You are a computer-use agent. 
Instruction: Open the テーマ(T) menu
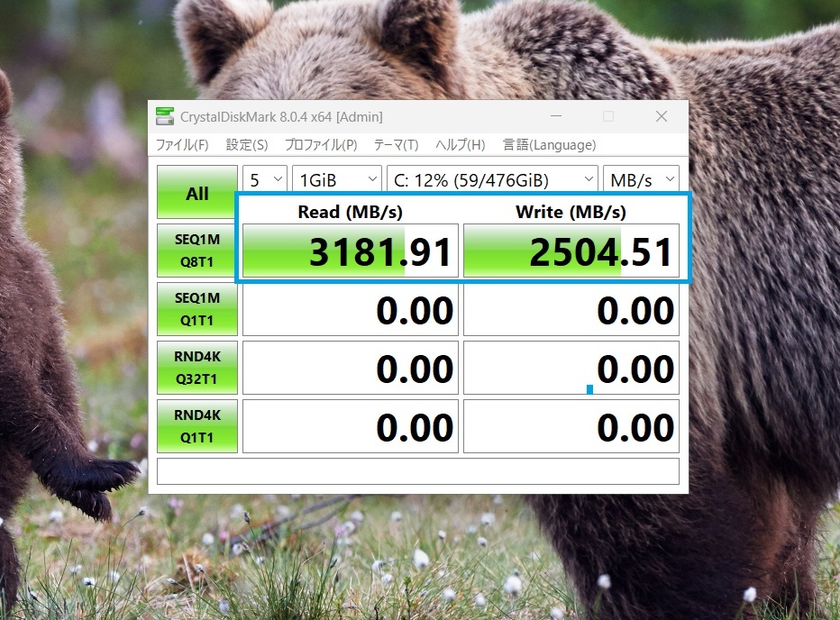point(396,145)
